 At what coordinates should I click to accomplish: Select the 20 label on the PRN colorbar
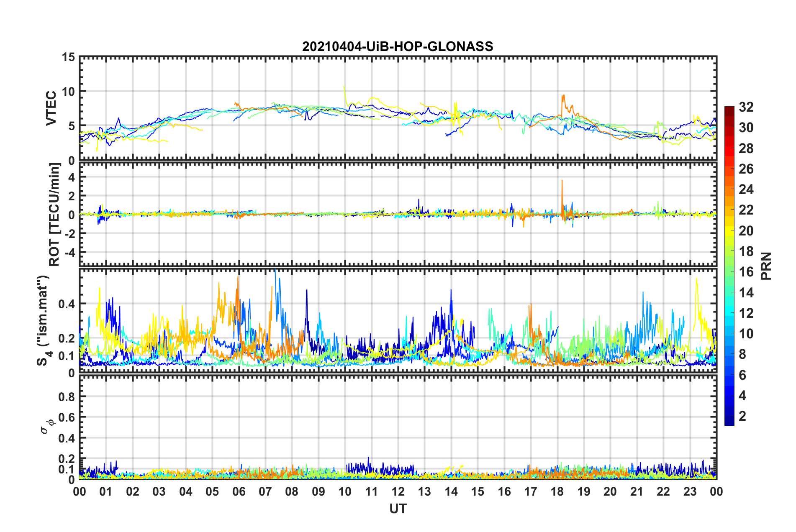pyautogui.click(x=746, y=231)
